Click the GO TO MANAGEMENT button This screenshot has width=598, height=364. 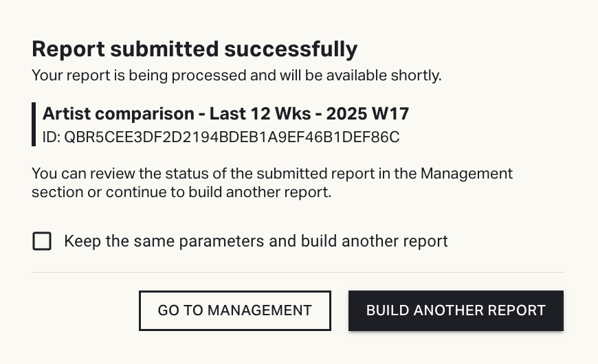[234, 310]
